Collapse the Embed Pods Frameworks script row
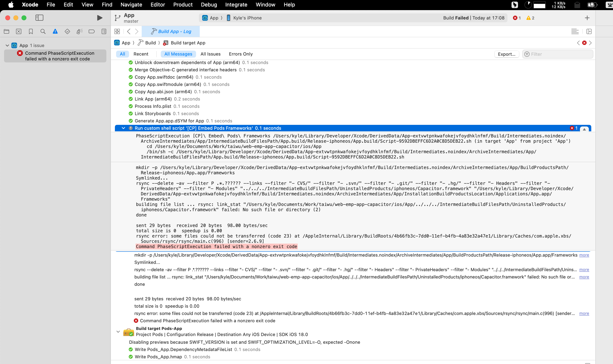613x364 pixels. (x=123, y=128)
